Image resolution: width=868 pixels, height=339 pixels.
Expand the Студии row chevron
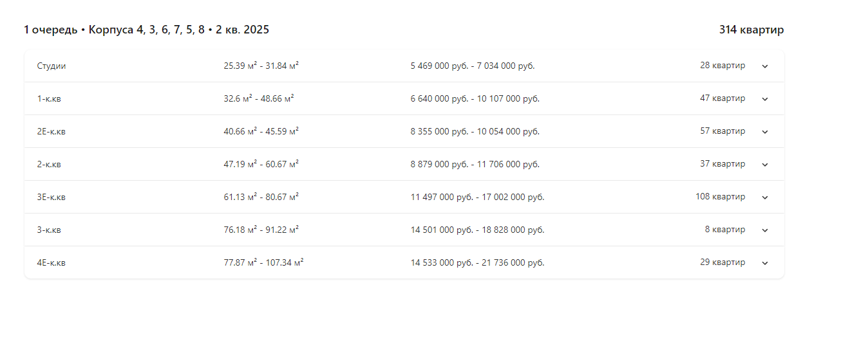tap(765, 66)
